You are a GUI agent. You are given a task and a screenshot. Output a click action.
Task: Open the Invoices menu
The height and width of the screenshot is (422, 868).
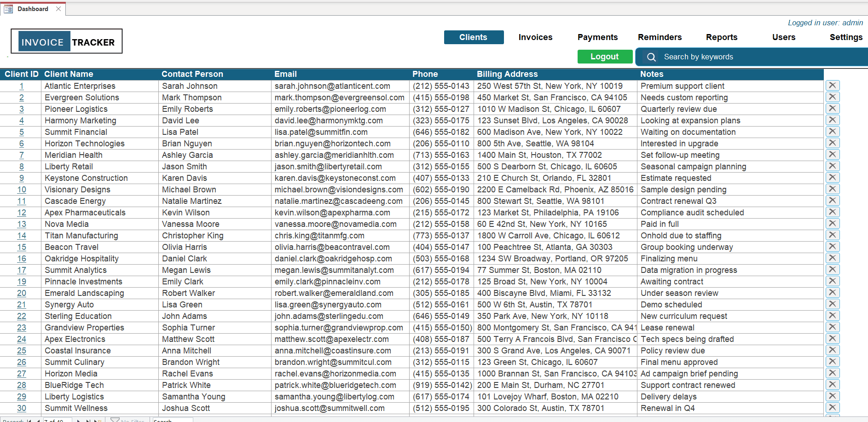(535, 37)
